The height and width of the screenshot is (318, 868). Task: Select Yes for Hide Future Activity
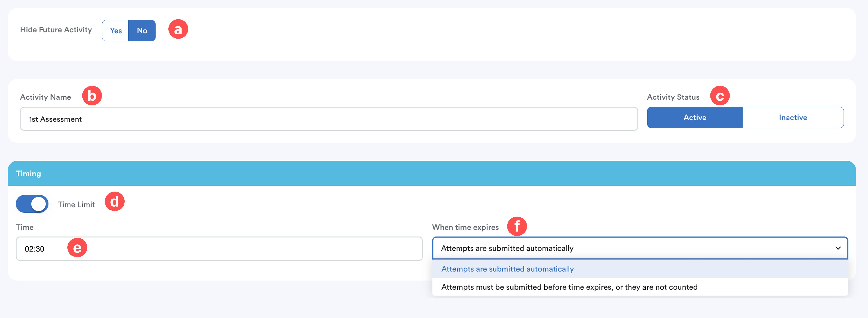(116, 31)
